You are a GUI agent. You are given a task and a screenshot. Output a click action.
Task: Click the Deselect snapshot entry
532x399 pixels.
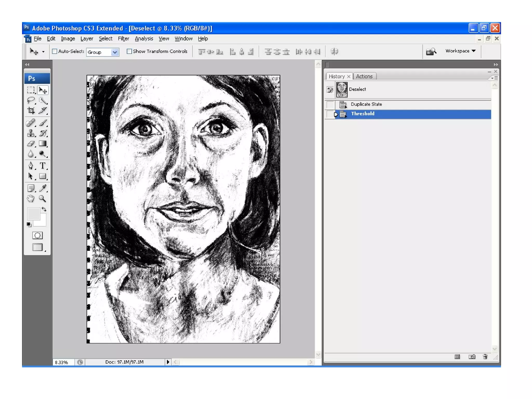[x=357, y=89]
